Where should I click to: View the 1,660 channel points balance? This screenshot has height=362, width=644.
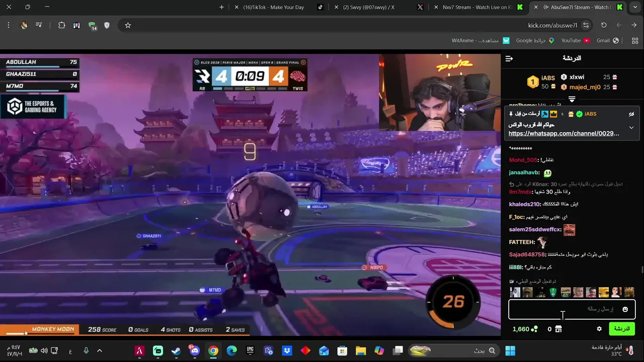coord(525,329)
